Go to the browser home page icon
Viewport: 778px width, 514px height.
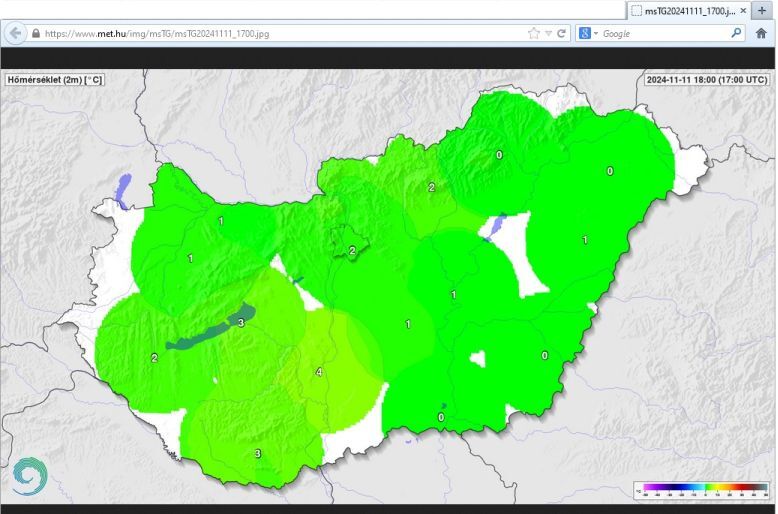tap(761, 33)
